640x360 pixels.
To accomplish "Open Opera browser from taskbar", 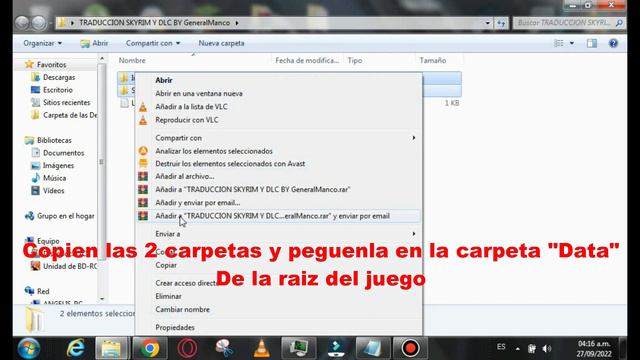I will (187, 348).
